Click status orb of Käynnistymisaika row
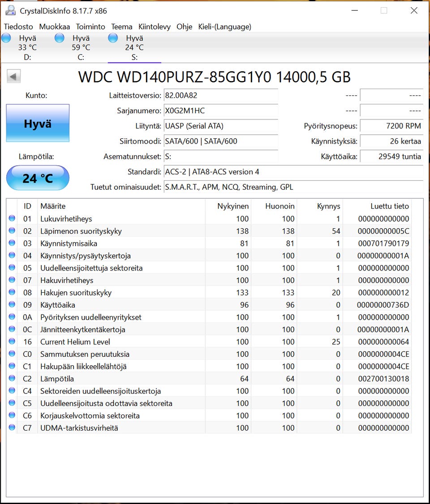The width and height of the screenshot is (430, 504). 12,243
